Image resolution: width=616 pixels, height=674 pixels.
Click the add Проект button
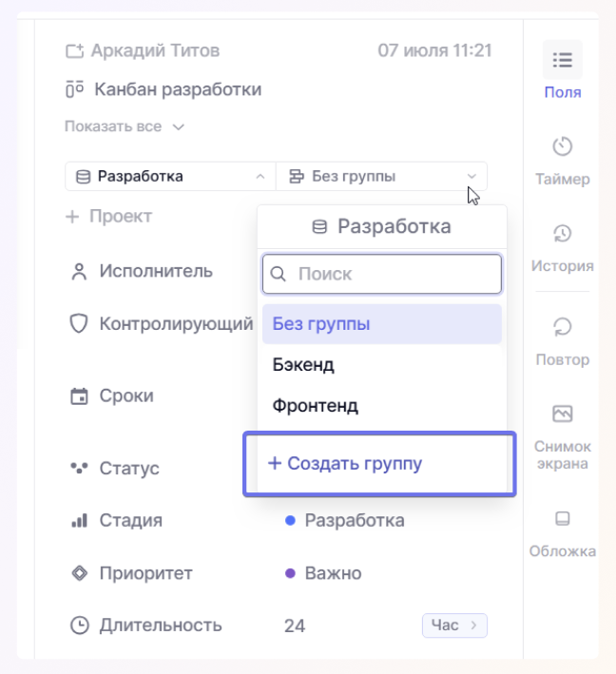point(108,217)
